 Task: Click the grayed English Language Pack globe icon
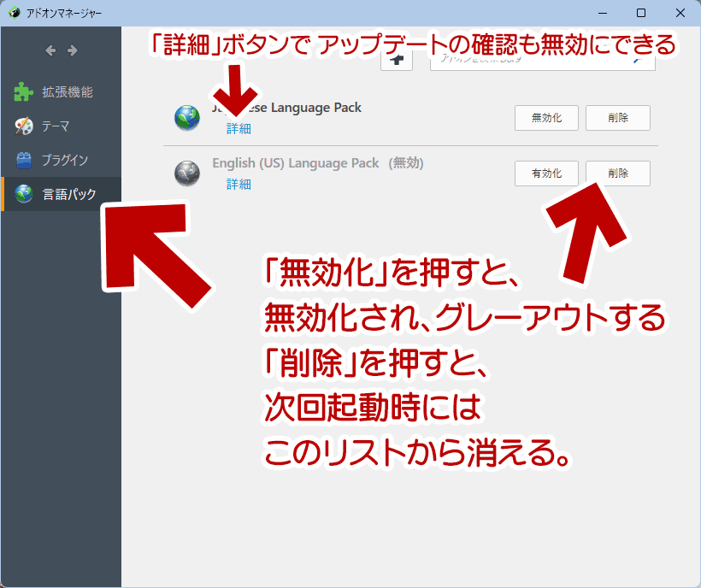(x=186, y=173)
